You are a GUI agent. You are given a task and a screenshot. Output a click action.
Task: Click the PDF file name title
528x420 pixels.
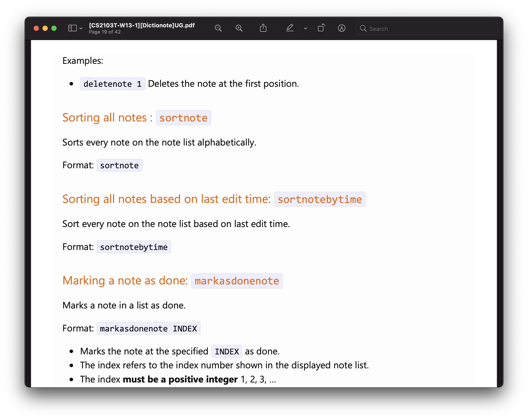point(142,25)
